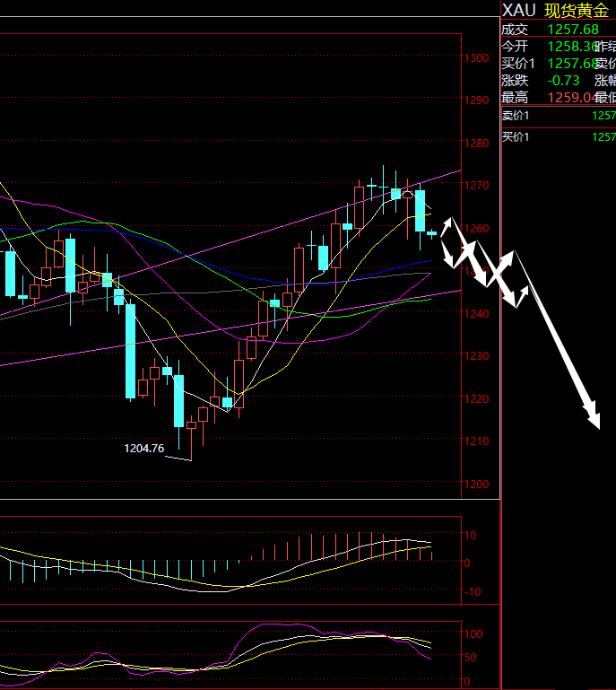The width and height of the screenshot is (616, 690).
Task: Click the 1230 price axis label
Action: [x=477, y=356]
